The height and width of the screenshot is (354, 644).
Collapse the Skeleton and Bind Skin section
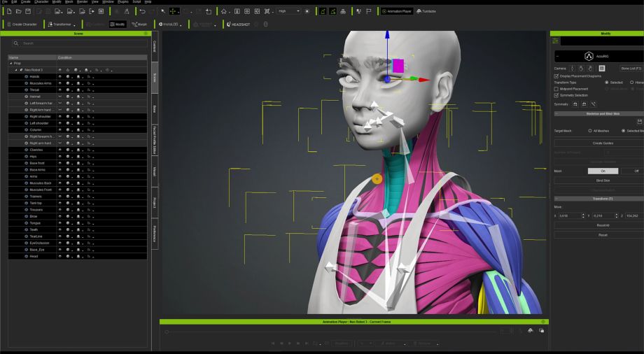(x=556, y=114)
